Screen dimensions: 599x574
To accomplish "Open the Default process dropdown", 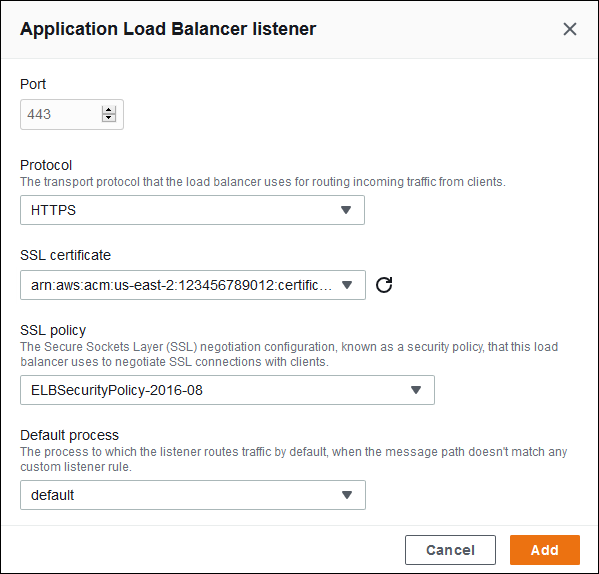I will click(x=193, y=495).
